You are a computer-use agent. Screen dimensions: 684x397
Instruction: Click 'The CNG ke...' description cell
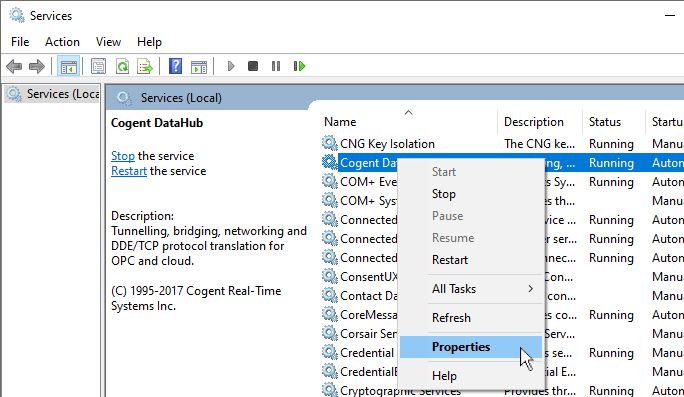click(540, 144)
